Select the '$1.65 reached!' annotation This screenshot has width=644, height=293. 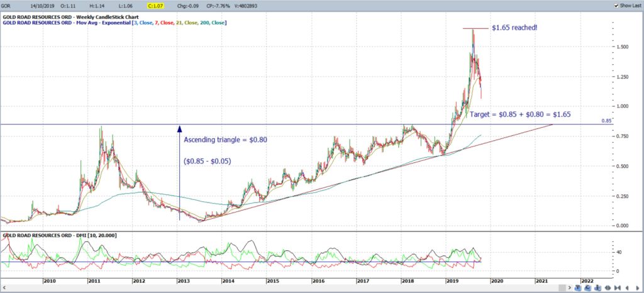point(514,28)
